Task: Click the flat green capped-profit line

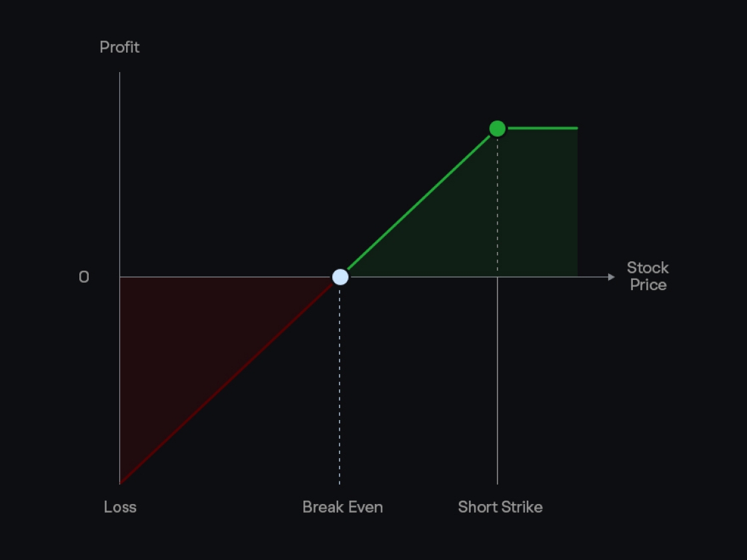Action: [540, 128]
